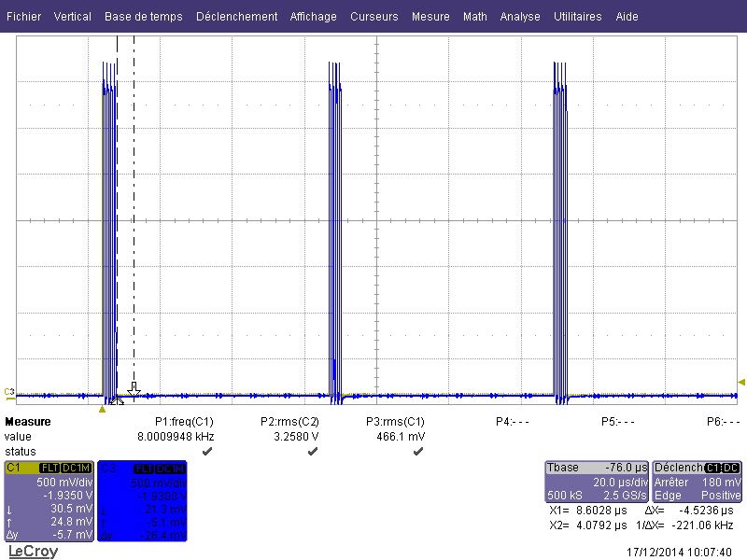Click the LeCroy logo
The image size is (747, 560).
pyautogui.click(x=34, y=551)
